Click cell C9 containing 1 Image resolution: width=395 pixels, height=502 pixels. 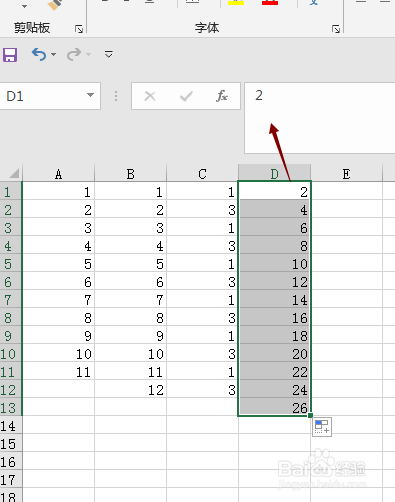202,336
